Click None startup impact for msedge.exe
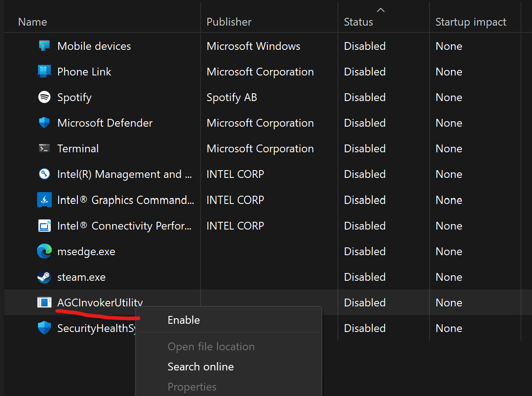532x396 pixels. [449, 252]
